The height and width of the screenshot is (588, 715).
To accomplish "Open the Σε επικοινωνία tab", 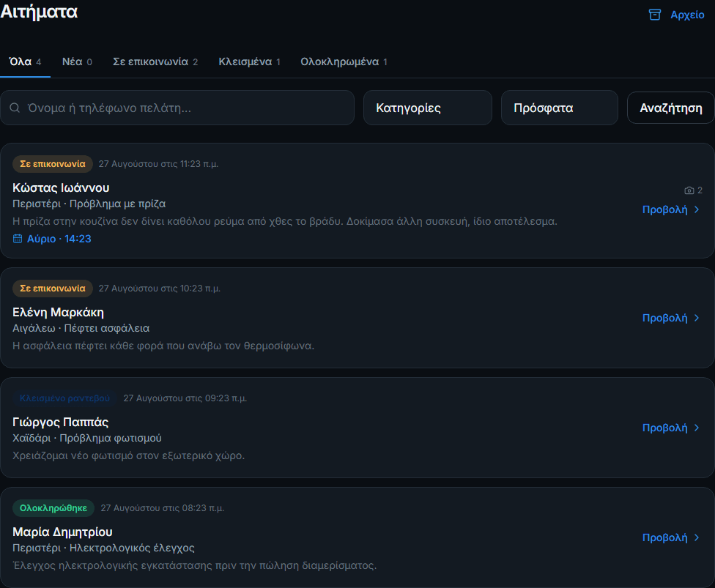I will (155, 62).
